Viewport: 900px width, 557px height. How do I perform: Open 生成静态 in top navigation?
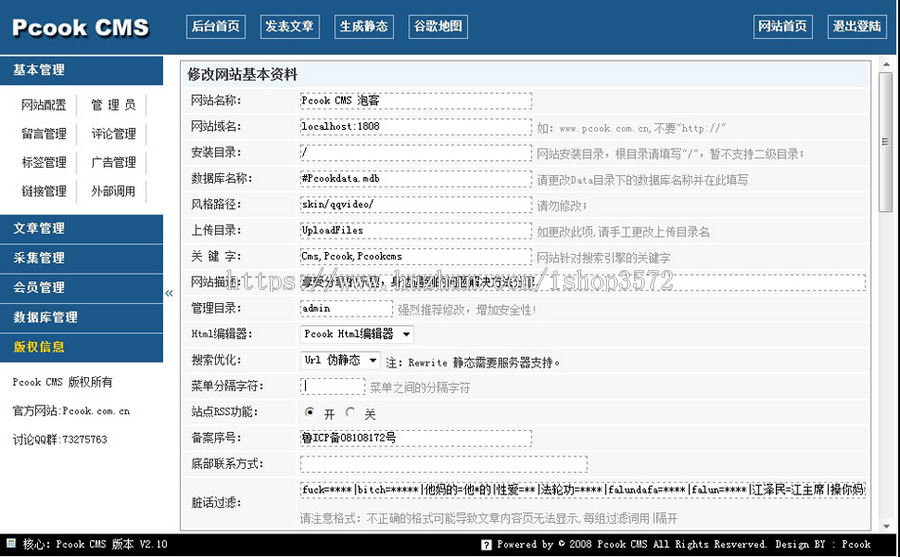364,26
